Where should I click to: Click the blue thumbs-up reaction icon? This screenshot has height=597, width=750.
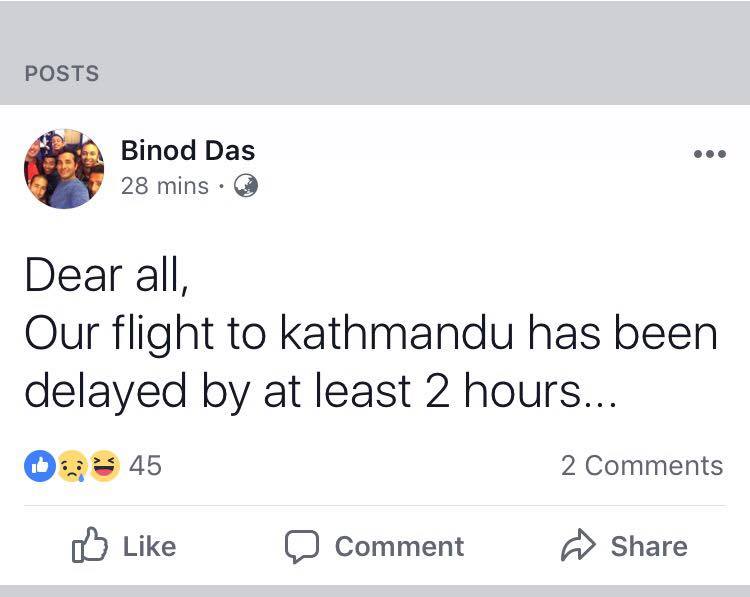coord(40,466)
